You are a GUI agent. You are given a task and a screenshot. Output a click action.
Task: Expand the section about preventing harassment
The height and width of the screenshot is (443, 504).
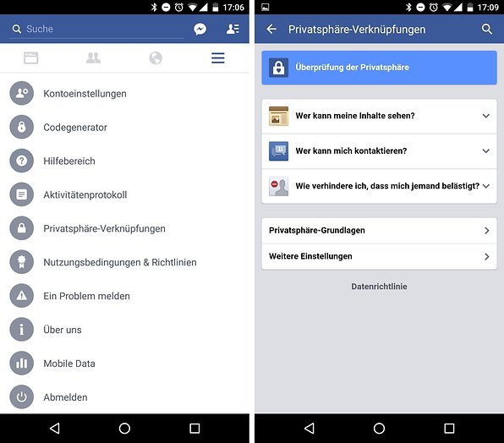[x=380, y=186]
